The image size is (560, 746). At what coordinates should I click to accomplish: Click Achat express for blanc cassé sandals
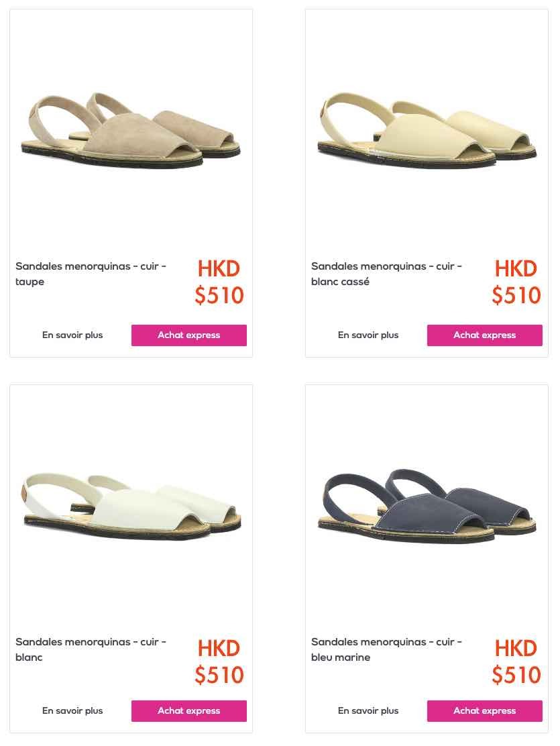[484, 335]
